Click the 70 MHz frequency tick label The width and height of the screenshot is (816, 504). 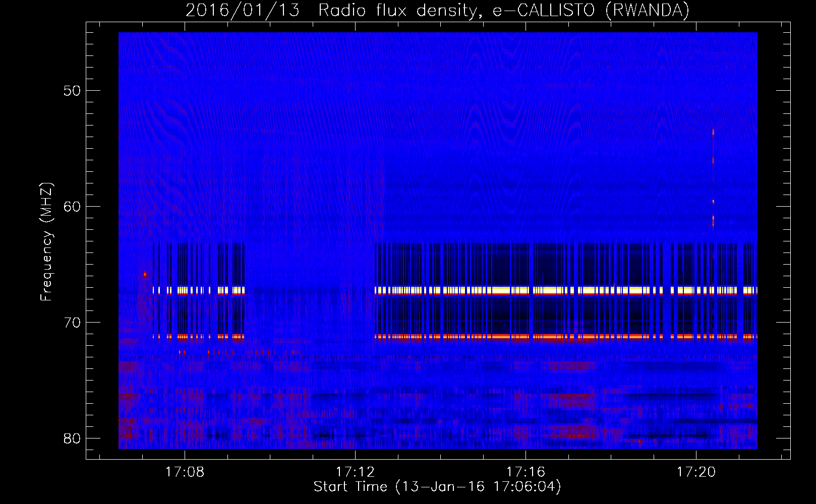pyautogui.click(x=72, y=323)
